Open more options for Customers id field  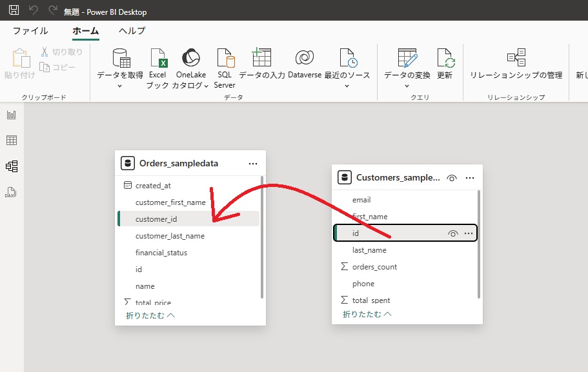(x=469, y=233)
